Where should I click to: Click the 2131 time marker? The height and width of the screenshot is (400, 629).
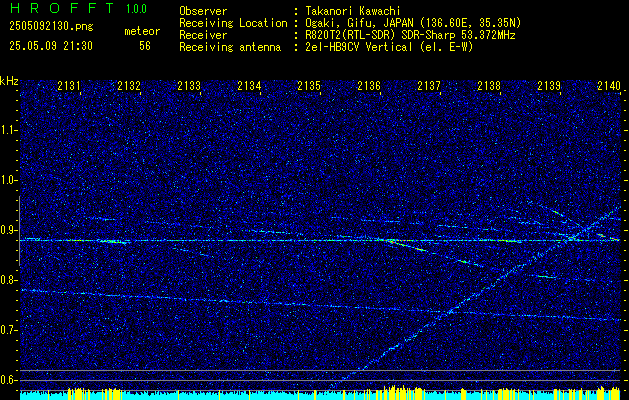pyautogui.click(x=69, y=85)
